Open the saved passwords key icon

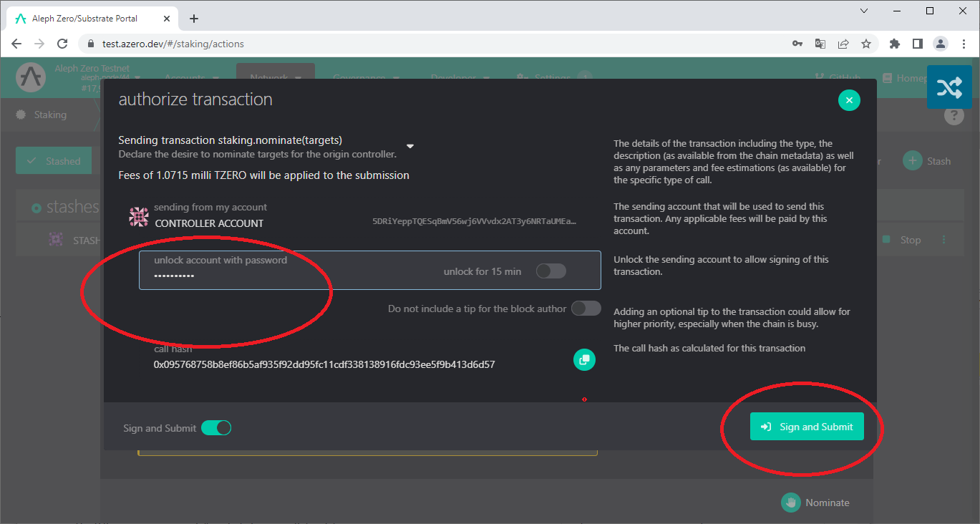coord(797,44)
